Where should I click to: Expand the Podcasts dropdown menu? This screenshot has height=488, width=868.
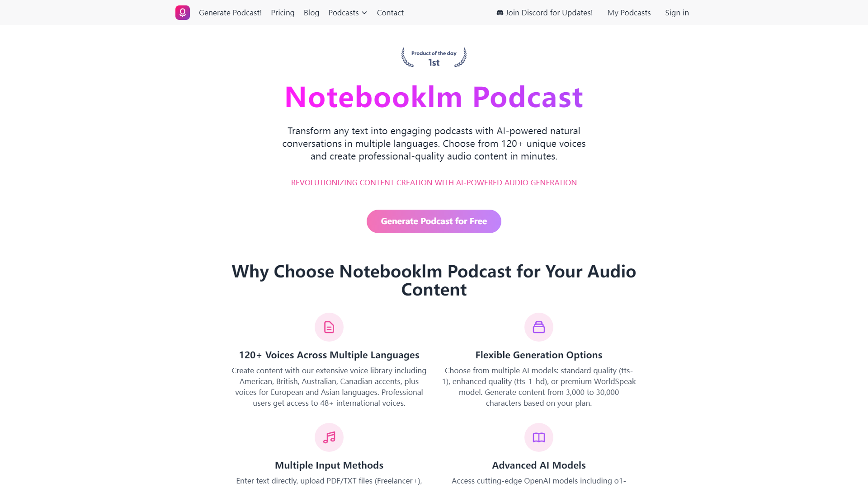348,13
